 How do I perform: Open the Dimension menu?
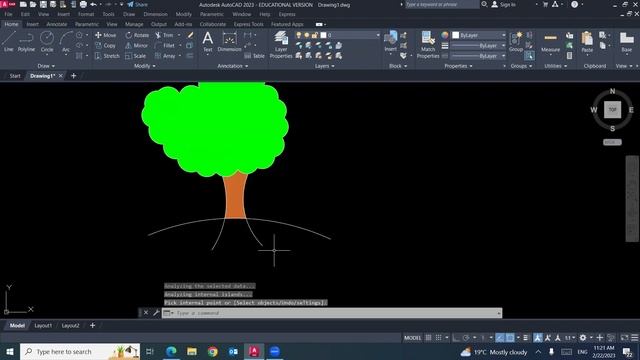pyautogui.click(x=155, y=14)
